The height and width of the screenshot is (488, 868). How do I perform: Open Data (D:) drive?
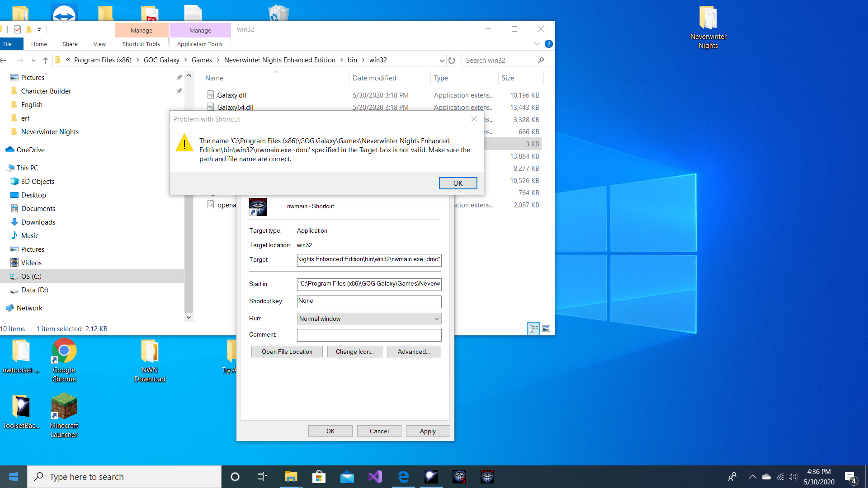(x=34, y=290)
